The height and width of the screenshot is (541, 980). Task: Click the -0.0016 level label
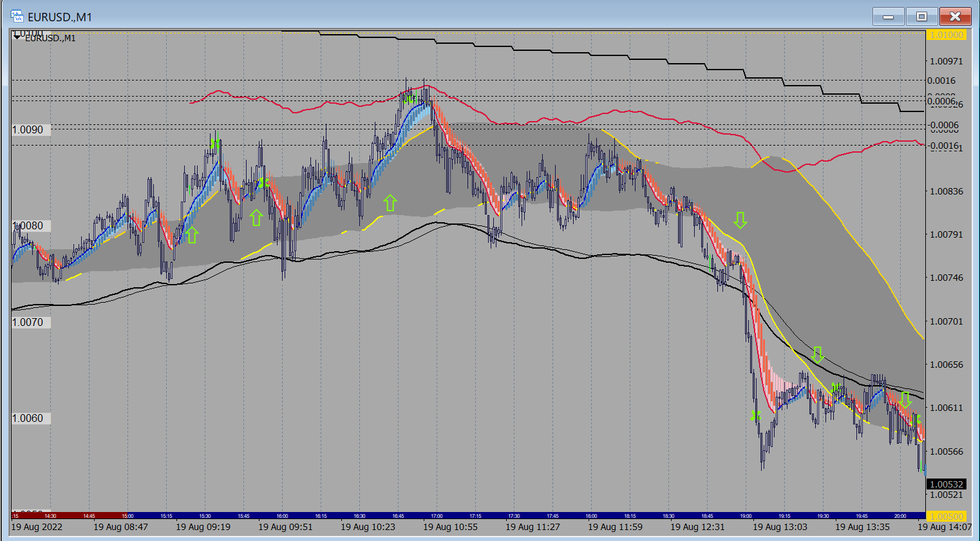point(943,146)
